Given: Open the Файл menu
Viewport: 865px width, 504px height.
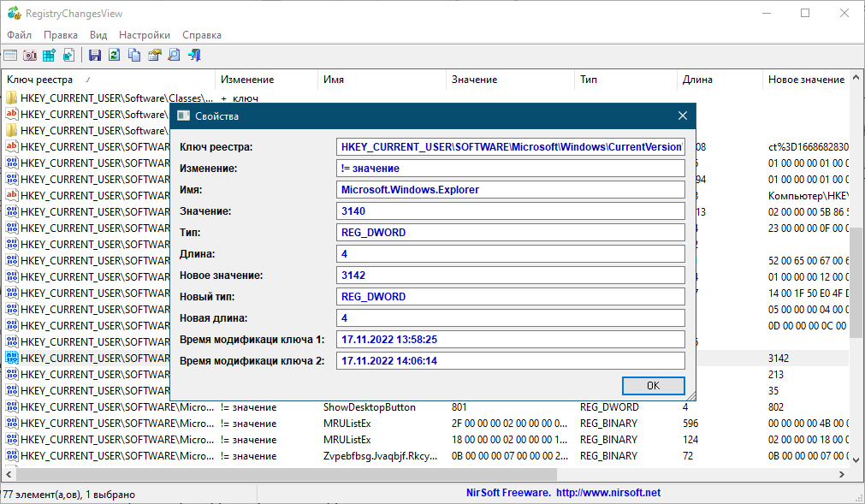Looking at the screenshot, I should point(19,35).
